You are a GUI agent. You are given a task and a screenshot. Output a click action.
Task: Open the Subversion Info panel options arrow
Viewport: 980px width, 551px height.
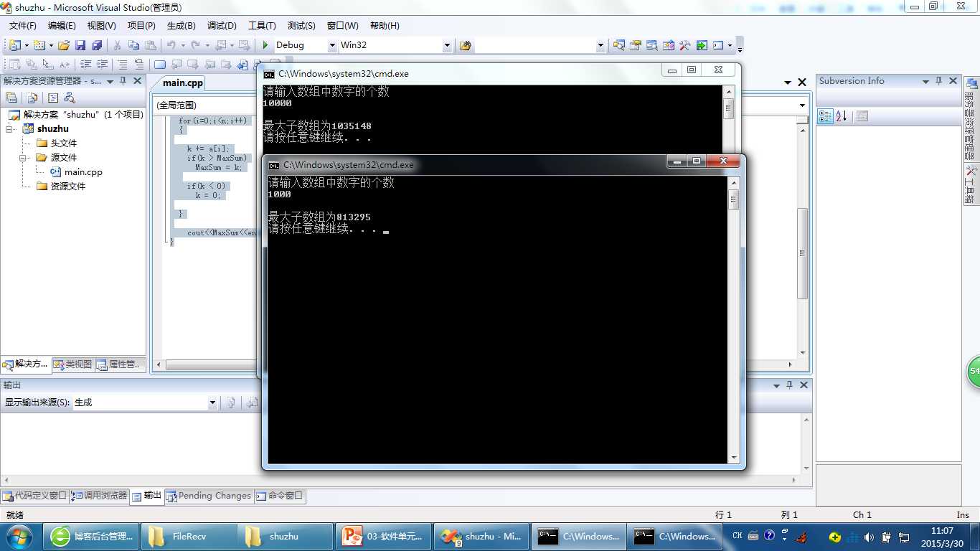[x=925, y=81]
